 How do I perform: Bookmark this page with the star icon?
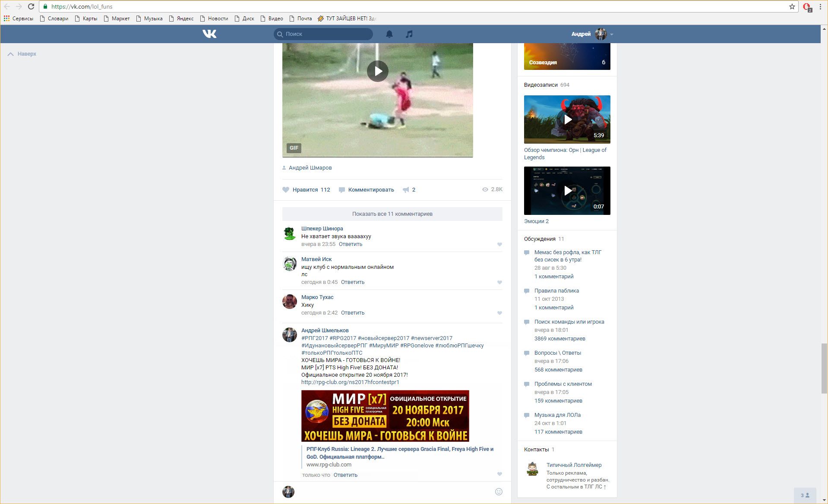coord(792,6)
